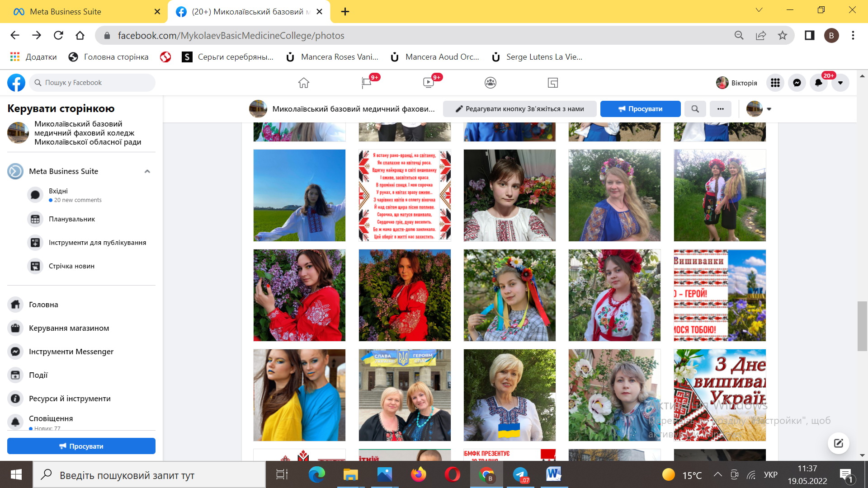Open Groups icon in top navigation
The height and width of the screenshot is (488, 868).
(491, 83)
